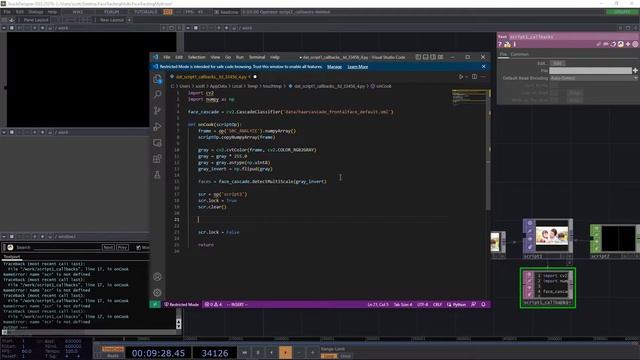
Task: Click the Python help icon in parameters
Action: 507,44
